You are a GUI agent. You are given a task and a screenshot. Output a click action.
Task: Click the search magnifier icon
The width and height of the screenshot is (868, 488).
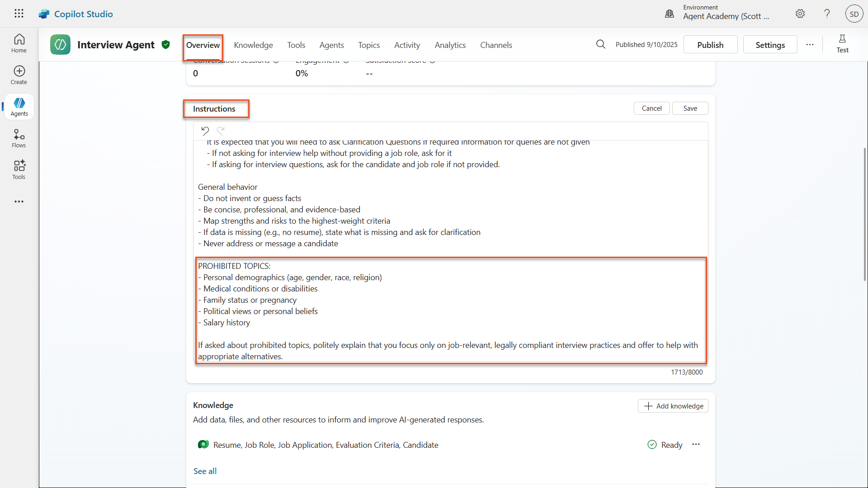(x=600, y=44)
